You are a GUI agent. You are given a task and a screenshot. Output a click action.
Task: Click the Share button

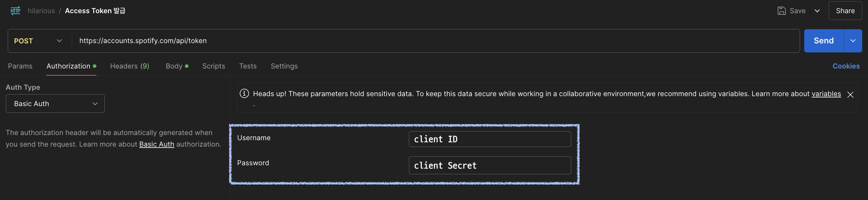coord(845,11)
